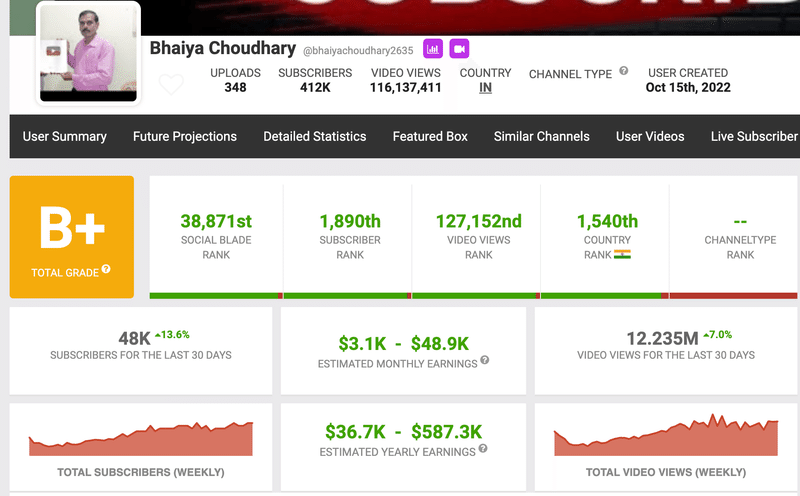Click the Channeltype Rank dashes value
The image size is (800, 496).
[740, 221]
